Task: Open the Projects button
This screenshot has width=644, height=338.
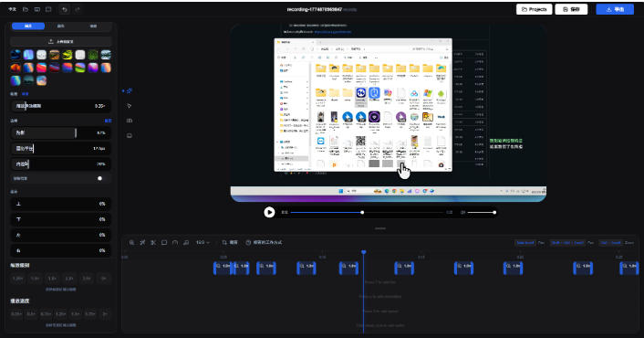Action: [534, 9]
